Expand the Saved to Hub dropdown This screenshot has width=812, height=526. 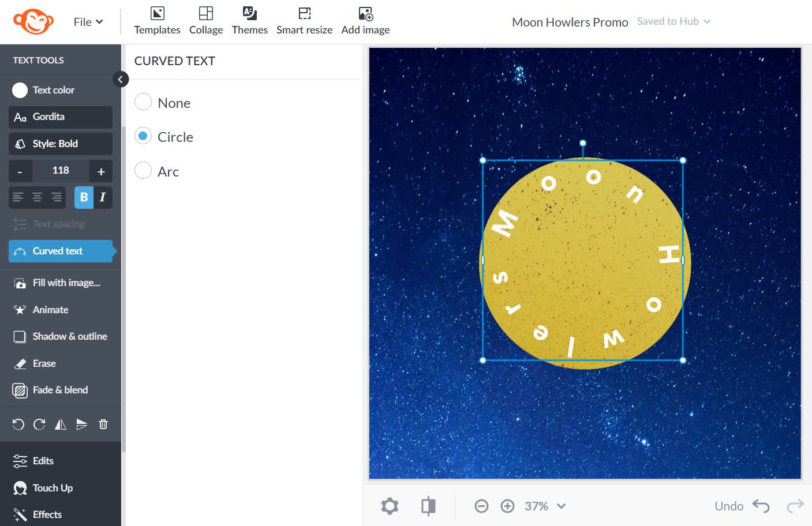pos(673,21)
